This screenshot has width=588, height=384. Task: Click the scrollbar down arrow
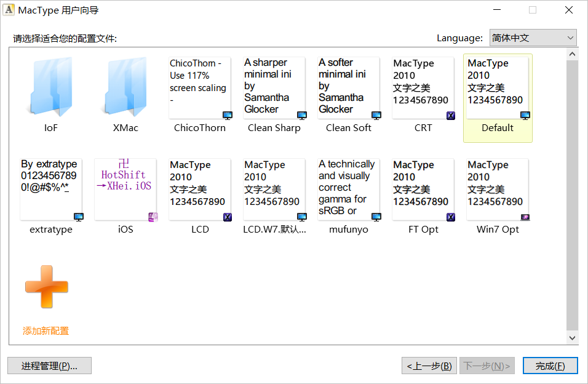(572, 338)
